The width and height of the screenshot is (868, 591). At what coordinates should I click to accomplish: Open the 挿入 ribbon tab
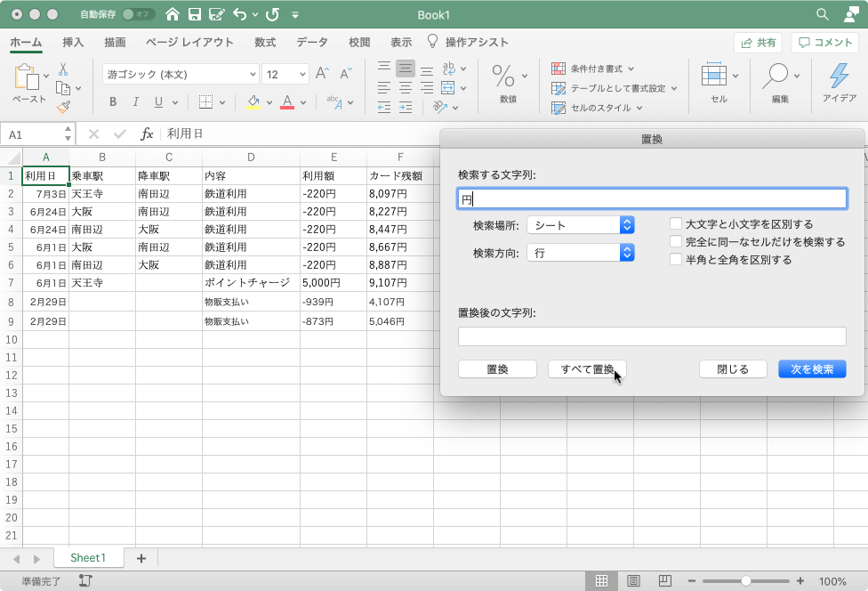[x=73, y=42]
